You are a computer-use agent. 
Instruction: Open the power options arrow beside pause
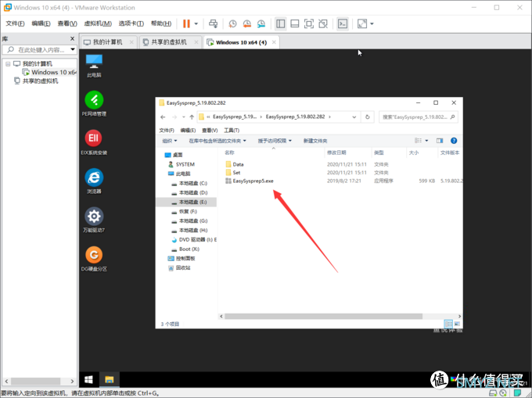click(x=196, y=23)
